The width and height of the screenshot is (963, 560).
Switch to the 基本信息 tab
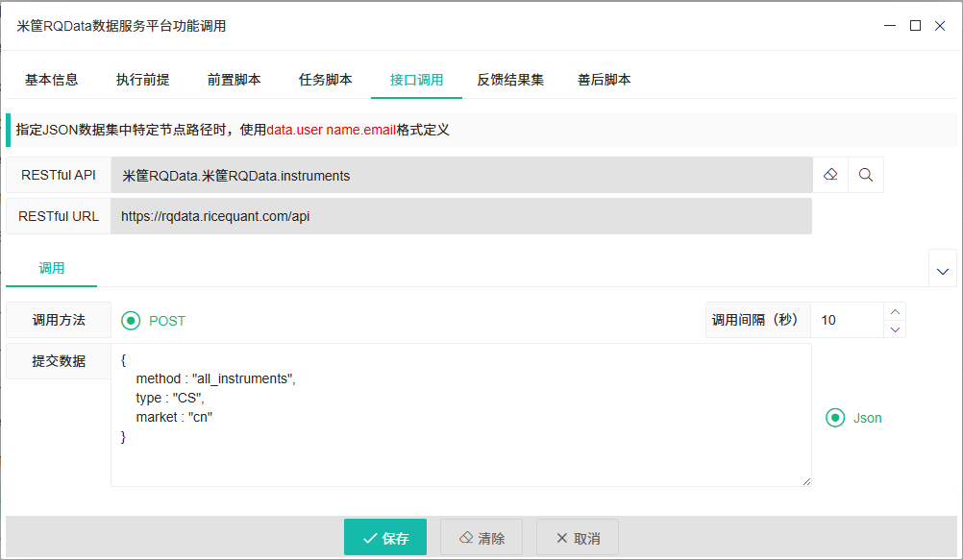52,81
